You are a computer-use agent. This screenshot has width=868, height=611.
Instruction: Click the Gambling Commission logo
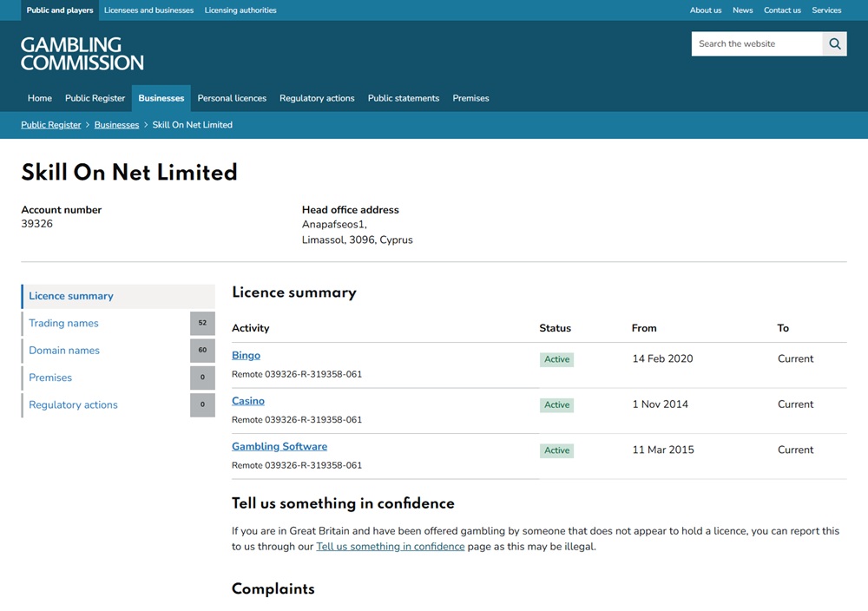pos(82,54)
